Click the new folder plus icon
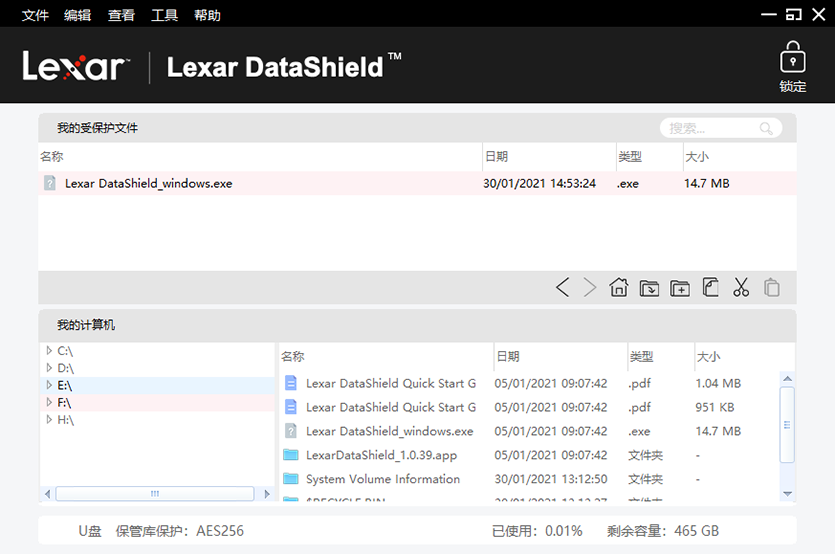Screen dimensions: 835x554 click(x=680, y=288)
